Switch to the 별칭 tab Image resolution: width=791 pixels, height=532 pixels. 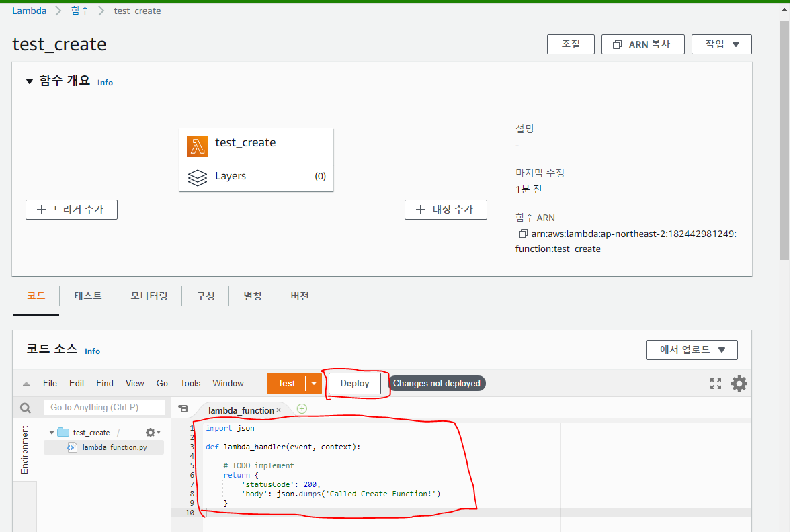pyautogui.click(x=252, y=296)
